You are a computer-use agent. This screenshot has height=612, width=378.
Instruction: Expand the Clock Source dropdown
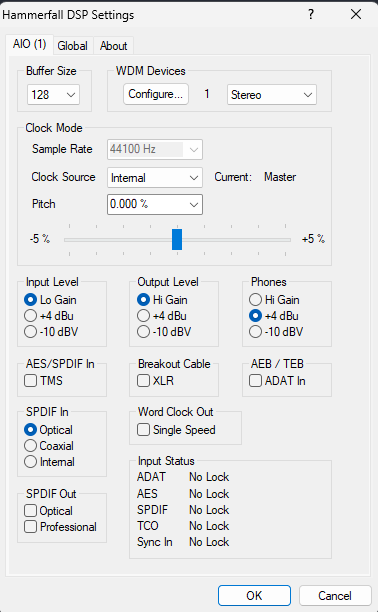155,178
